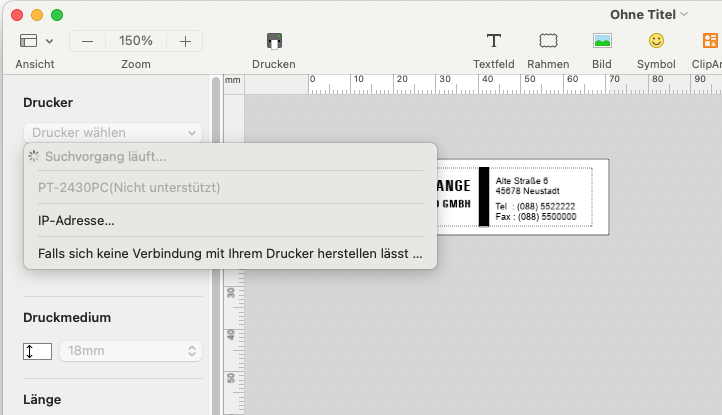The width and height of the screenshot is (722, 415).
Task: Zoom out with the minus button
Action: (87, 41)
